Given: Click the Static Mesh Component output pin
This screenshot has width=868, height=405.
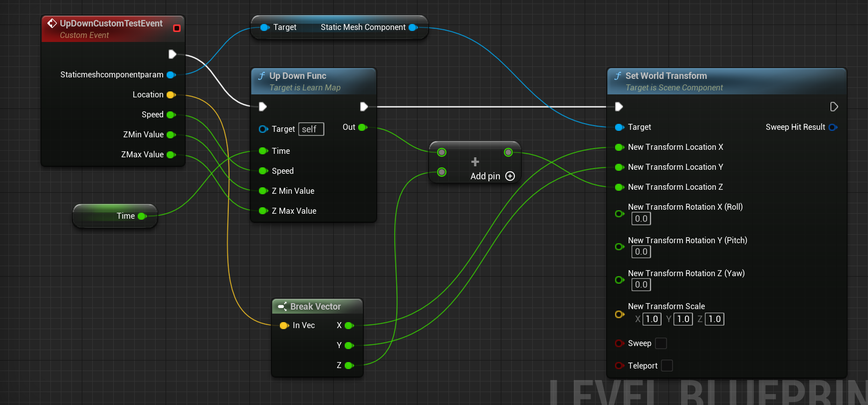Looking at the screenshot, I should 413,27.
